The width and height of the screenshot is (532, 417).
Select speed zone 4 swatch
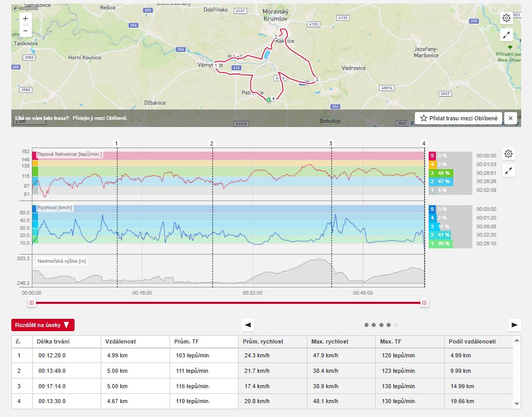432,218
